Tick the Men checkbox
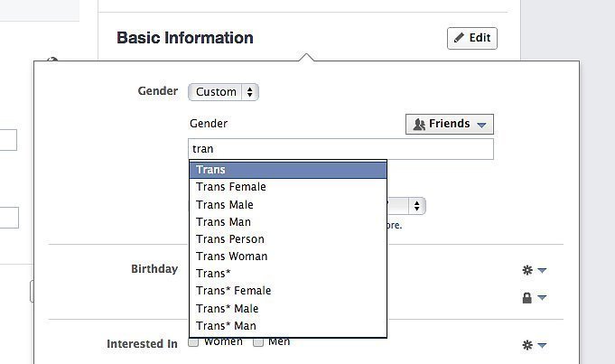This screenshot has height=364, width=615. pos(258,342)
